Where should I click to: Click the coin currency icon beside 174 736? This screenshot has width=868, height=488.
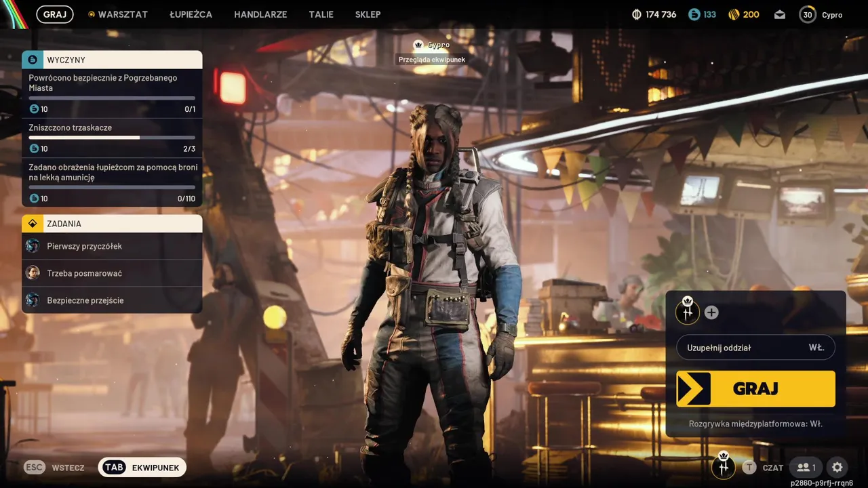point(636,14)
